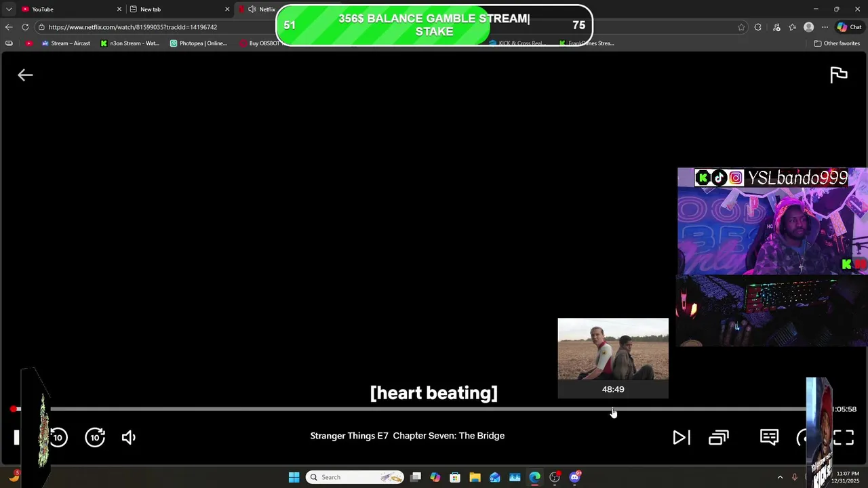Enter fullscreen mode in Netflix player
This screenshot has width=868, height=488.
click(x=844, y=437)
